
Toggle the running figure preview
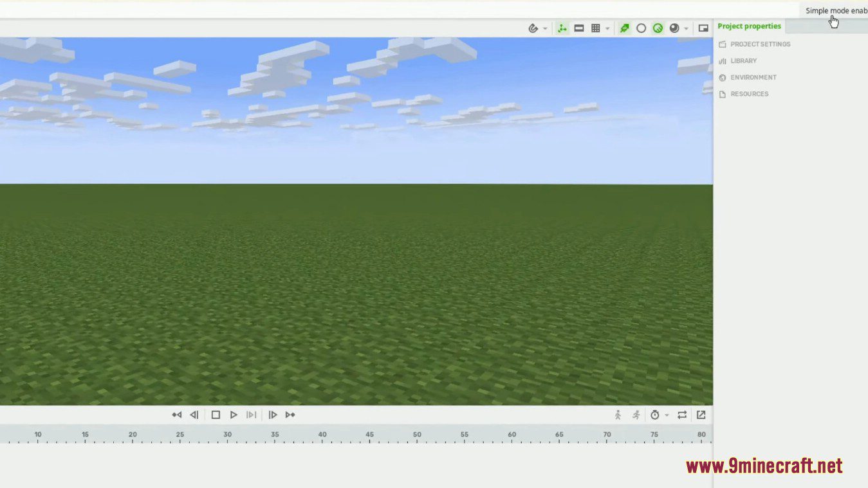pos(636,415)
